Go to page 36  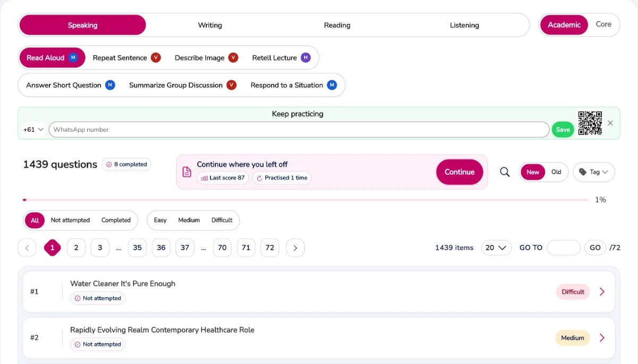tap(161, 248)
